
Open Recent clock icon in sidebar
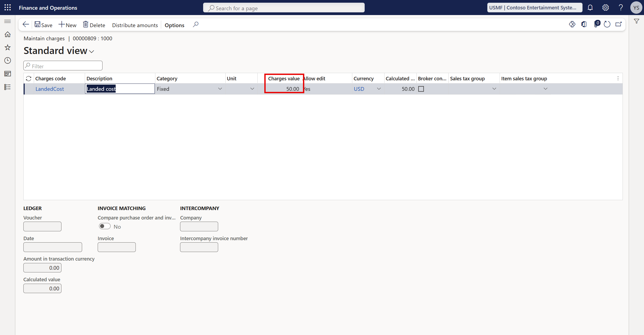(x=8, y=60)
